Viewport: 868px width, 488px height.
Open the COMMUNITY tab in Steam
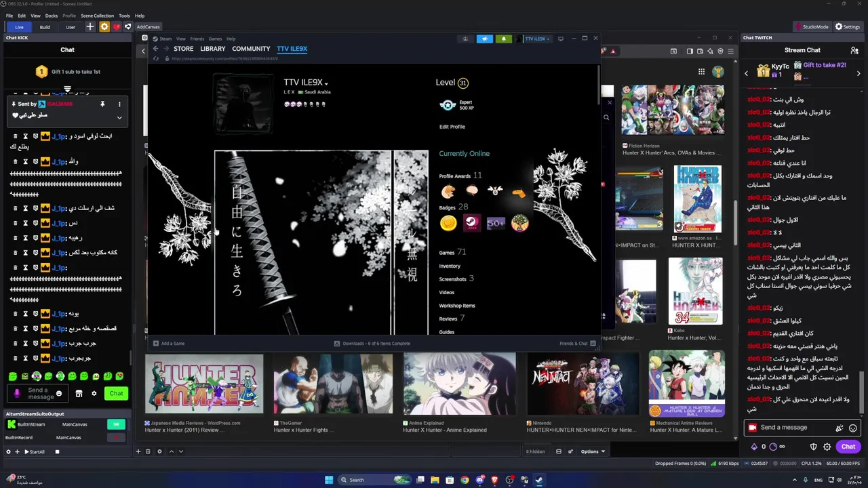[x=251, y=49]
